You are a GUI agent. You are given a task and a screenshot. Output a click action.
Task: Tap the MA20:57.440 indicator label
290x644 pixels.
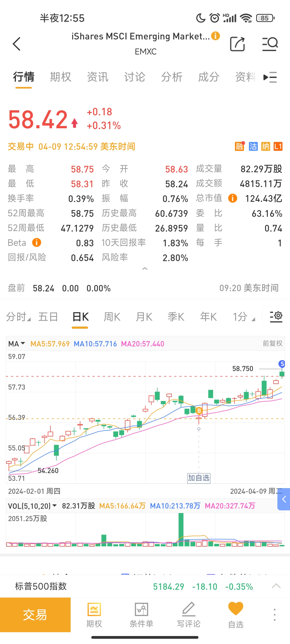tap(143, 344)
